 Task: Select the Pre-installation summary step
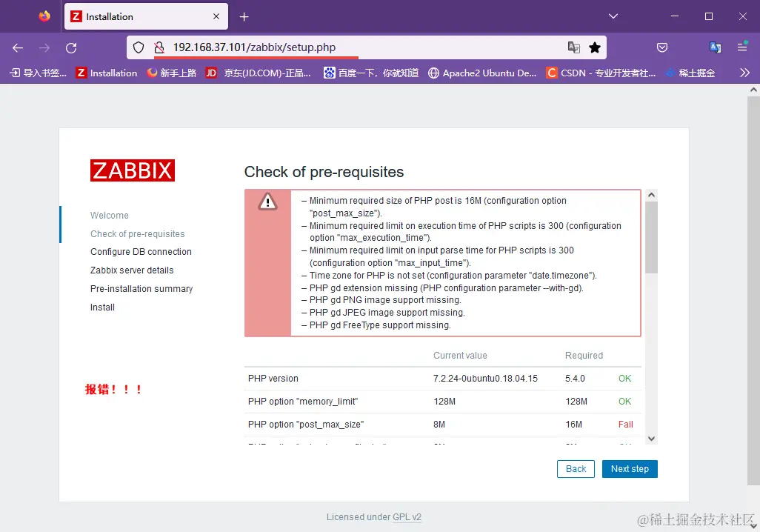[x=141, y=288]
